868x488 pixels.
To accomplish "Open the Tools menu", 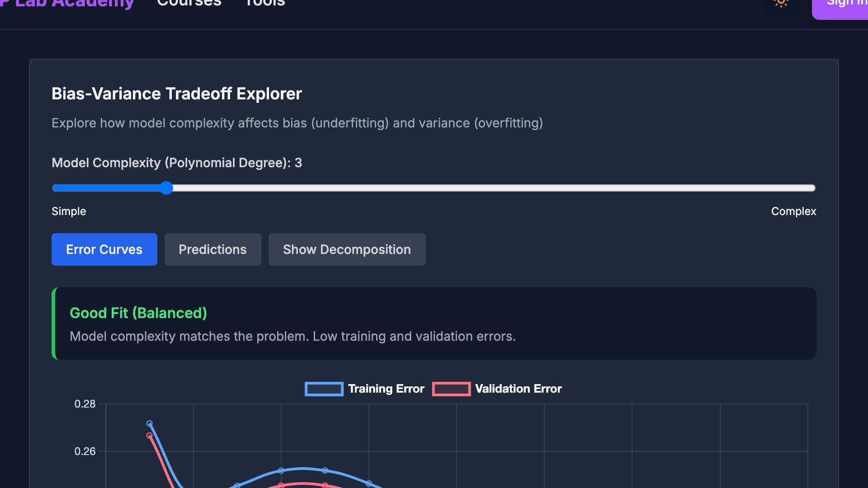I will [265, 3].
